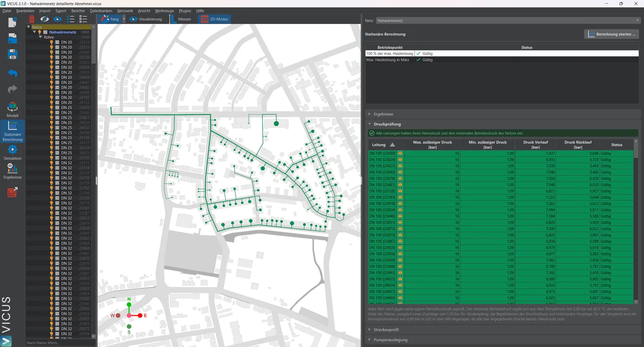Screen dimensions: 644x347
Task: Click the Messen measure button
Action: [180, 19]
